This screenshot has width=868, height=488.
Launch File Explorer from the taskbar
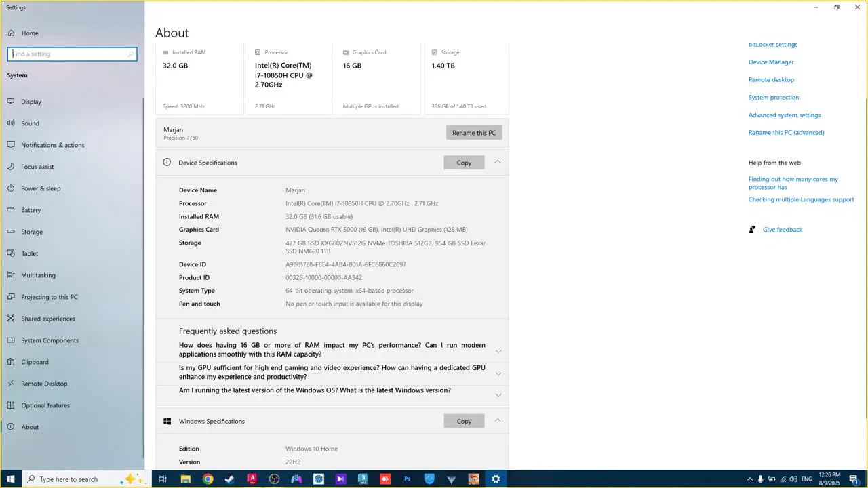click(x=185, y=479)
